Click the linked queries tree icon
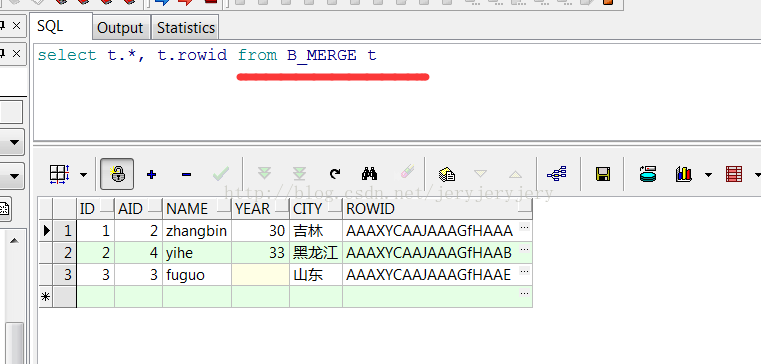The image size is (761, 364). (556, 173)
